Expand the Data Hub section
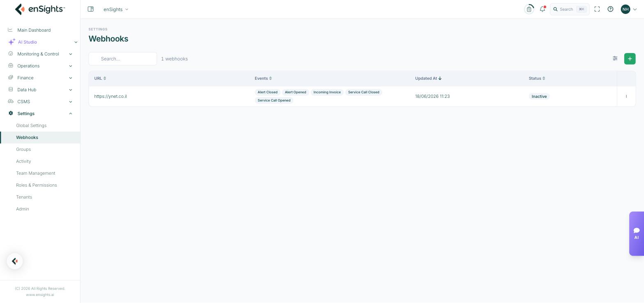Viewport: 644px width, 303px height. [71, 90]
